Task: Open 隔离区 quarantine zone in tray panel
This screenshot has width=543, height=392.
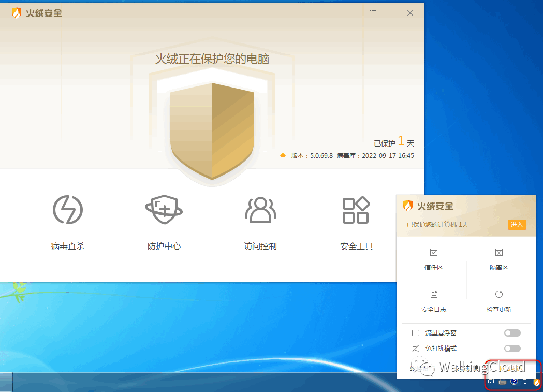Action: pos(498,259)
